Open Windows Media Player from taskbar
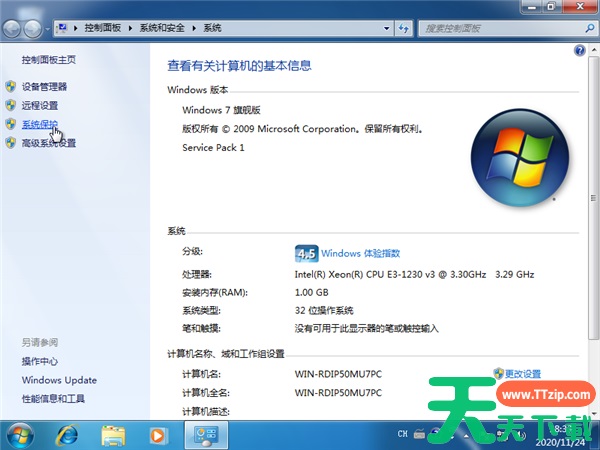This screenshot has width=600, height=450. (158, 435)
